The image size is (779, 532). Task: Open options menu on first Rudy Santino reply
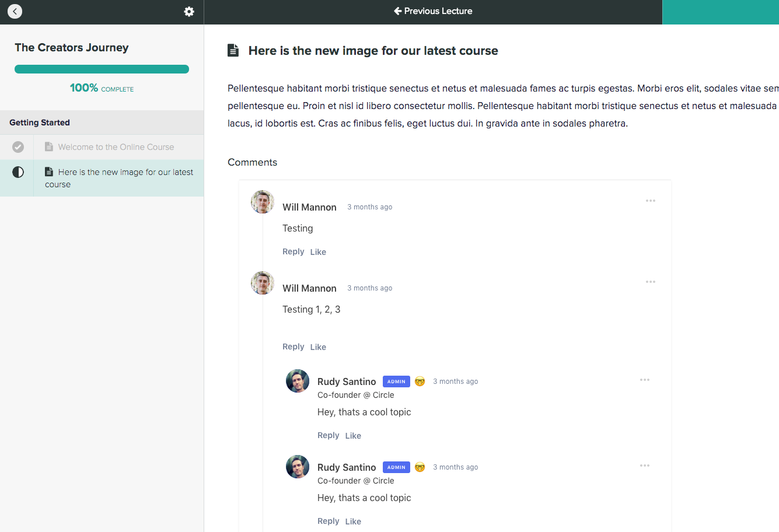(644, 380)
